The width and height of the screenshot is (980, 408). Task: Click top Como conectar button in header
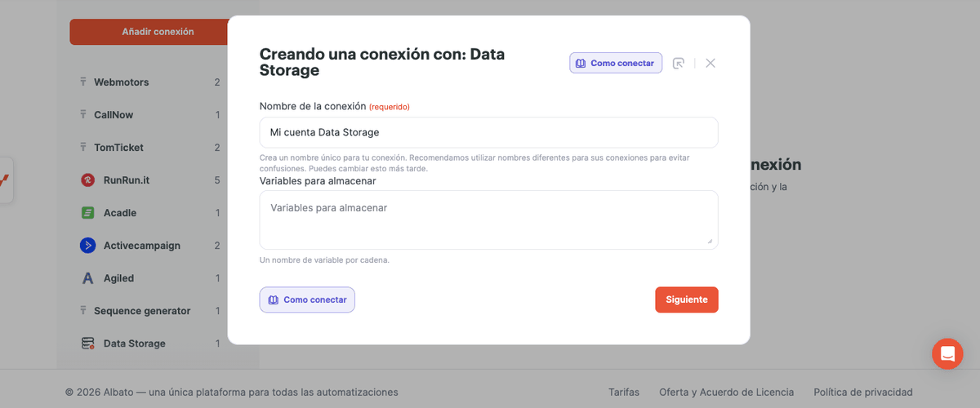pyautogui.click(x=616, y=64)
